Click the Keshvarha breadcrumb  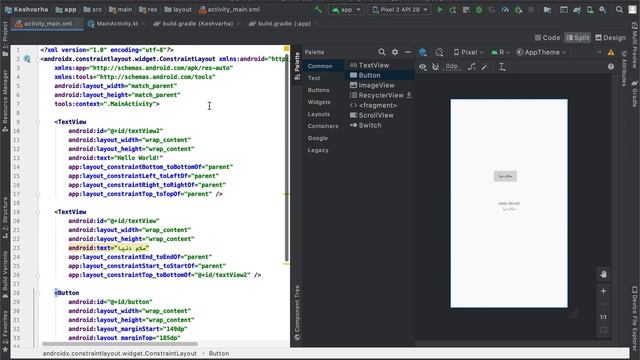(x=27, y=9)
